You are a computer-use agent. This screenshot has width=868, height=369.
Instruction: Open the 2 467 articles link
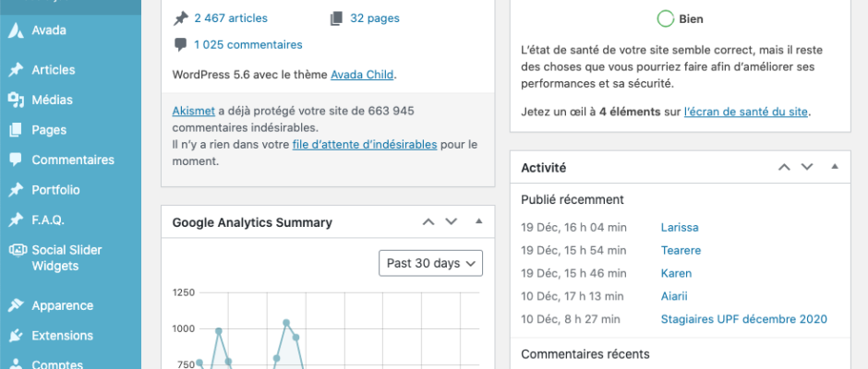point(231,18)
